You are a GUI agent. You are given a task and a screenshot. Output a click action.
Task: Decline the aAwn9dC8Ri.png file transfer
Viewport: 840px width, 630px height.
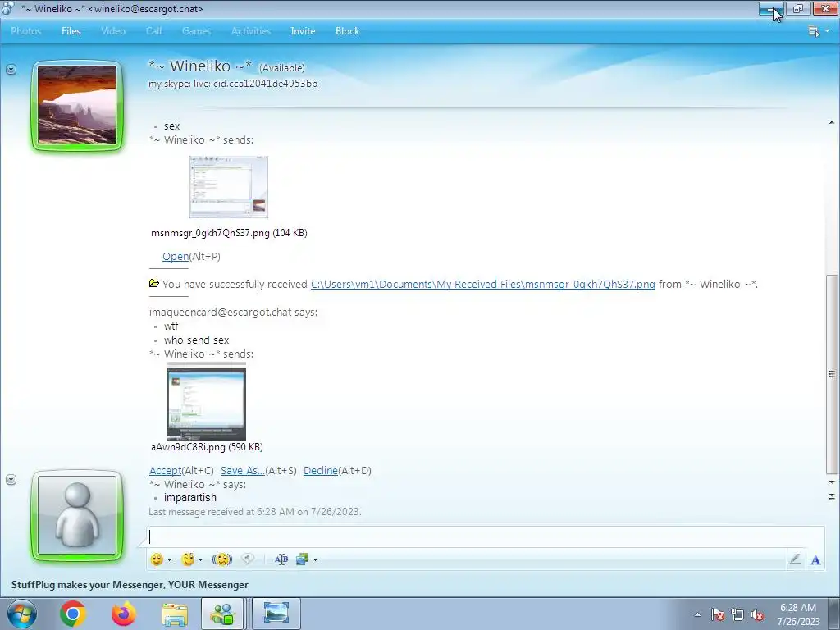coord(321,470)
